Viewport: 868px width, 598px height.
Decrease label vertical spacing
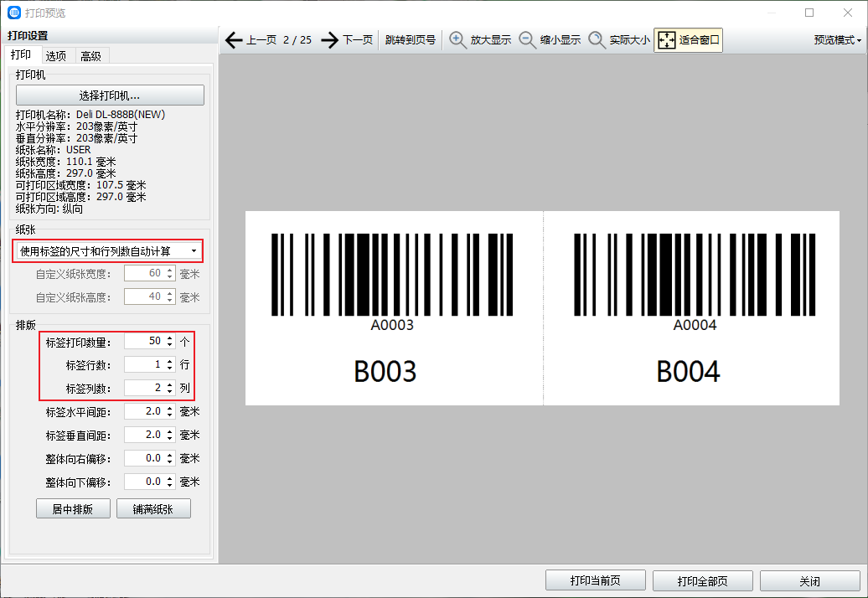[x=170, y=438]
